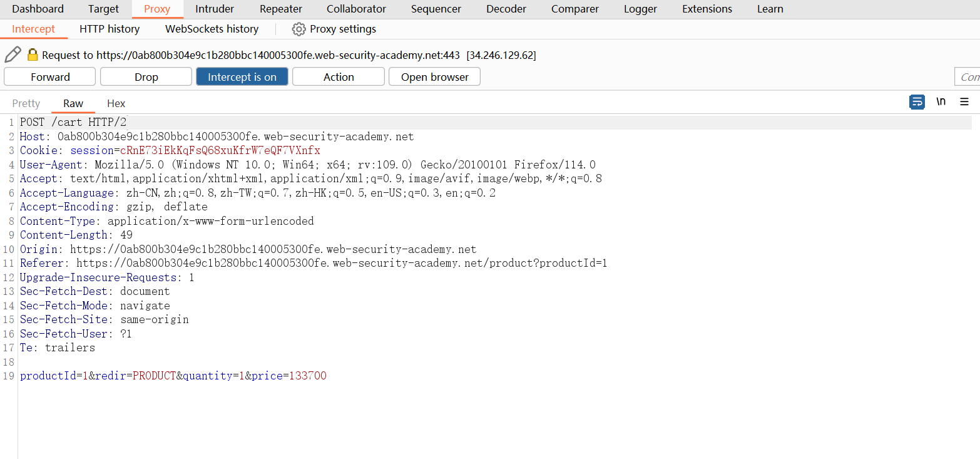Image resolution: width=980 pixels, height=459 pixels.
Task: Open the hamburger editor options menu
Action: pyautogui.click(x=964, y=102)
